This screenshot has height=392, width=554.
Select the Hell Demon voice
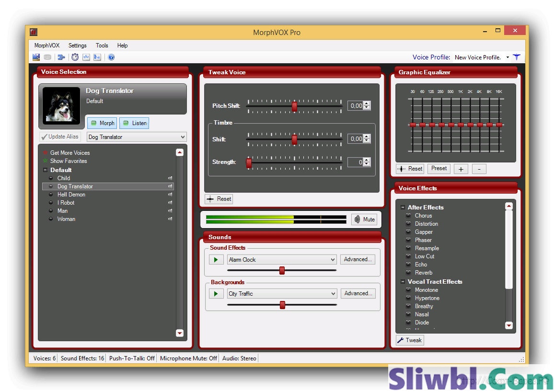(71, 195)
